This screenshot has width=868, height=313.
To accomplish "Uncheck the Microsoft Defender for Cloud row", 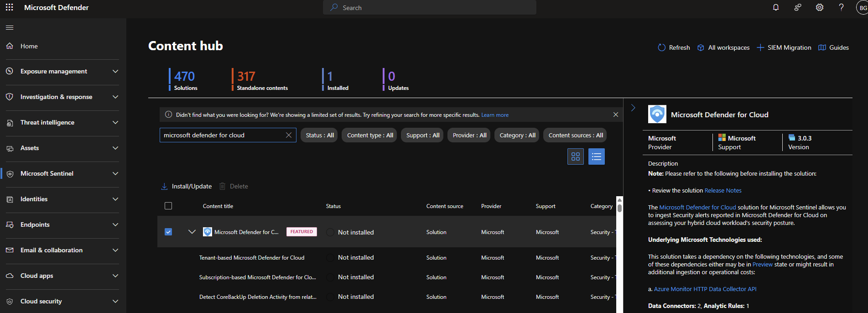I will point(168,232).
